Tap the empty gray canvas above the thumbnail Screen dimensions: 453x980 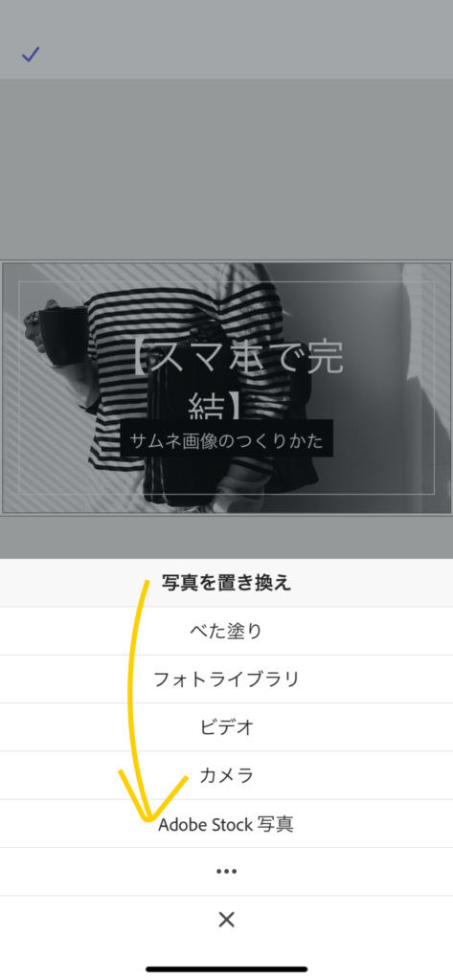pos(226,168)
